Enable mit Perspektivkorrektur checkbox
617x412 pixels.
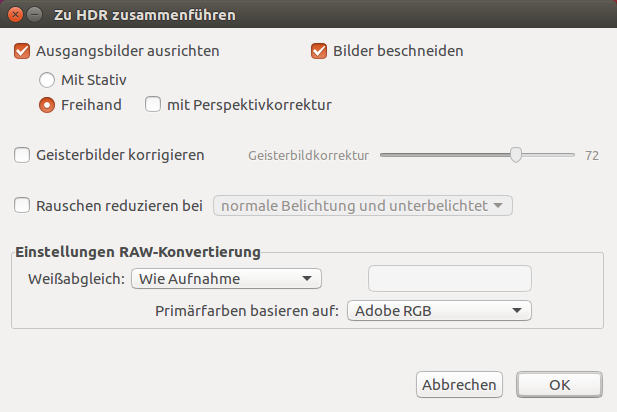point(153,104)
